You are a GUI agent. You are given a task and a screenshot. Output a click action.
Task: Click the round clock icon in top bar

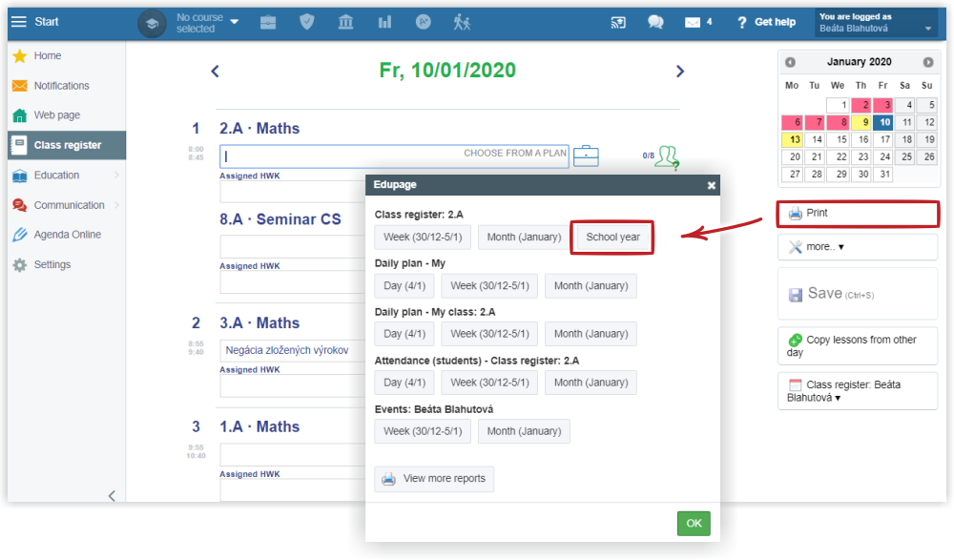coord(424,23)
